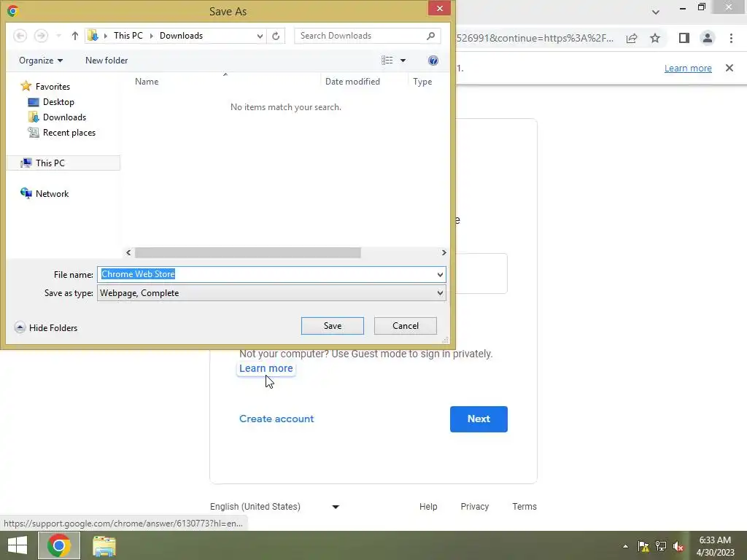The height and width of the screenshot is (560, 747).
Task: Open the Help footer link
Action: (x=428, y=507)
